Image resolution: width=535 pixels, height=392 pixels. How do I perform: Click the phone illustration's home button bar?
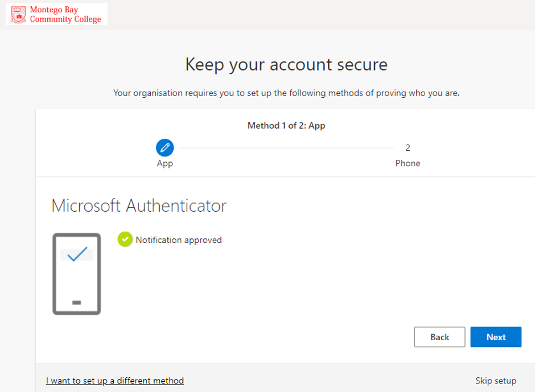click(x=77, y=303)
